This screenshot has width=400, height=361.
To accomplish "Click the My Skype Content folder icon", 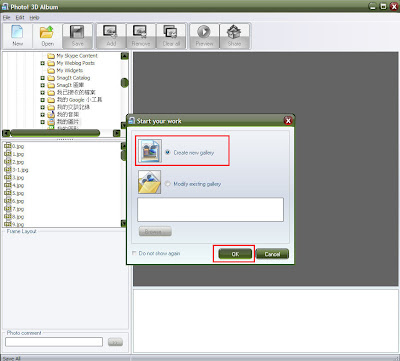I will tap(51, 56).
